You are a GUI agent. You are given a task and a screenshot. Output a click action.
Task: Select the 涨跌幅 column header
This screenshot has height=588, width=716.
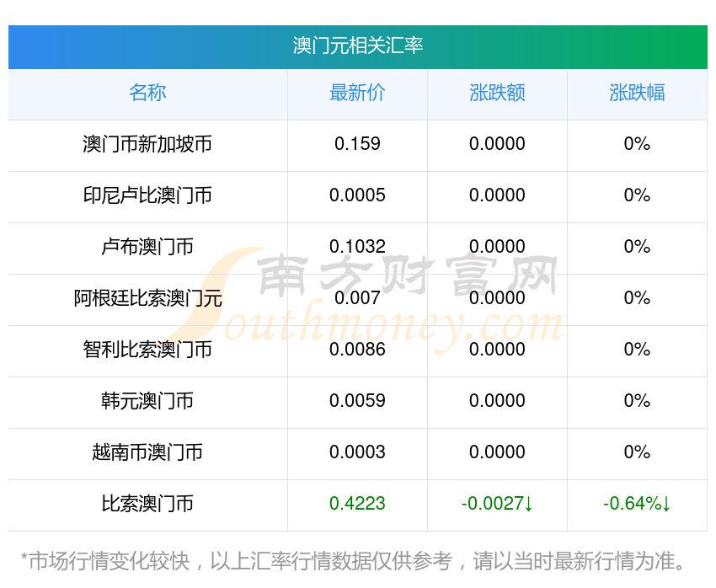[x=637, y=93]
